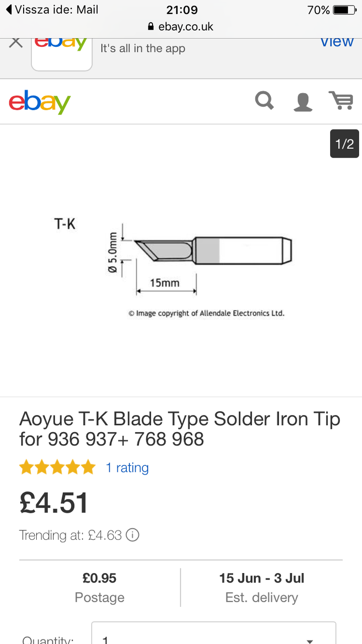
Task: Open the account profile icon
Action: coord(303,101)
